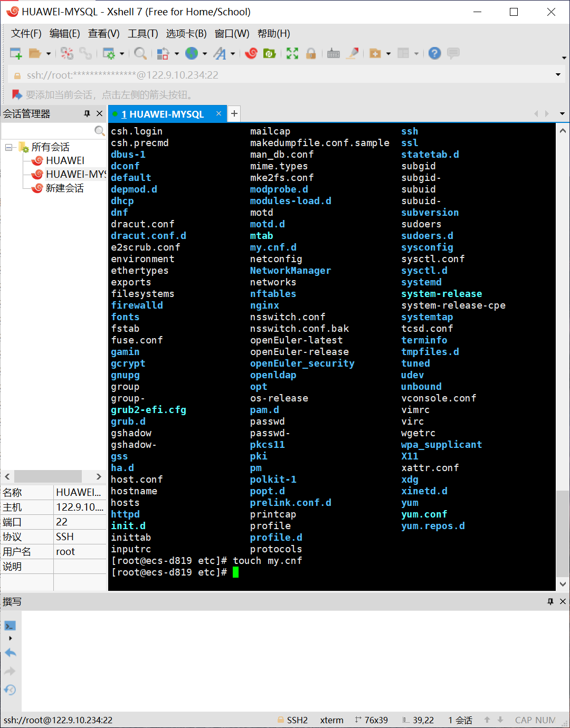Toggle the Full screen arrows icon
Image resolution: width=570 pixels, height=728 pixels.
pos(292,53)
